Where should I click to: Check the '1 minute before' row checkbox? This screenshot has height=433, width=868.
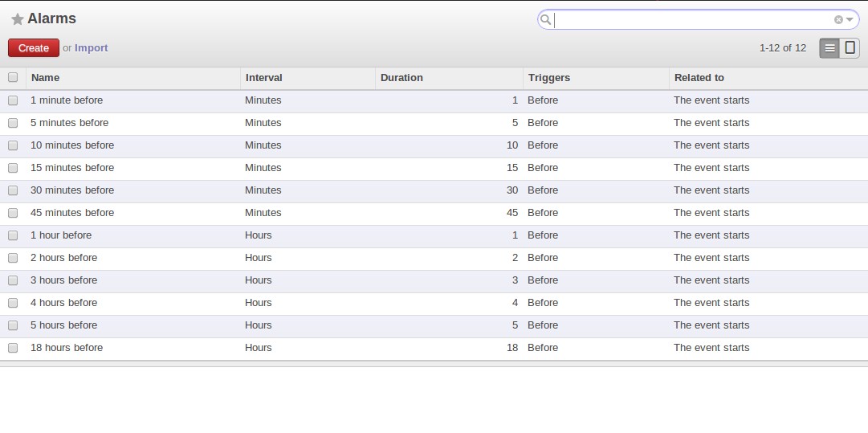13,100
